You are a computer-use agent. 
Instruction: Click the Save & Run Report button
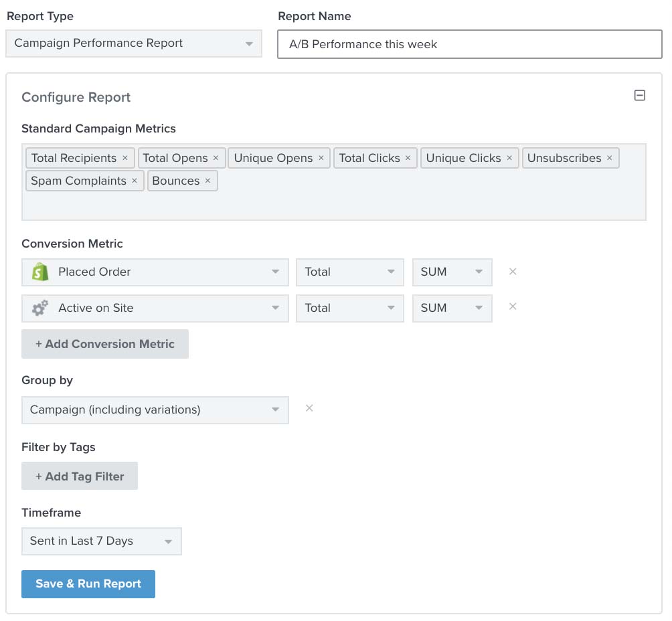(x=88, y=584)
